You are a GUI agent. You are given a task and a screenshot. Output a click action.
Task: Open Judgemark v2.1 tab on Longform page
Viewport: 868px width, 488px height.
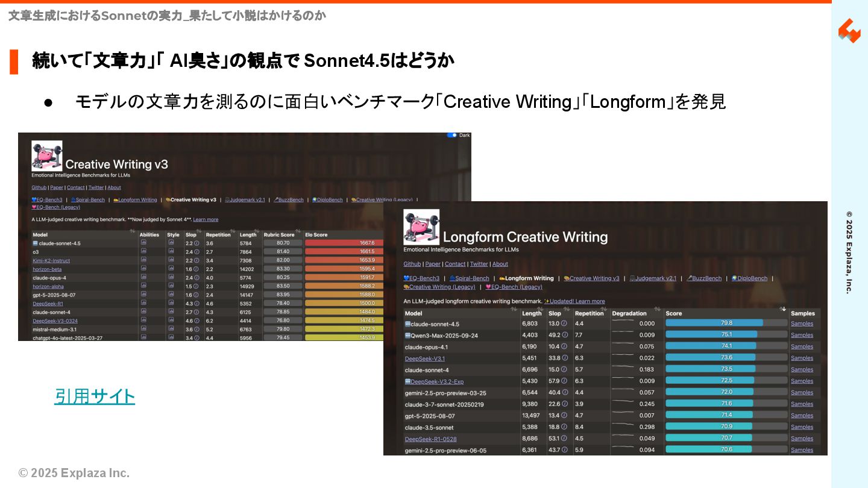pyautogui.click(x=653, y=278)
